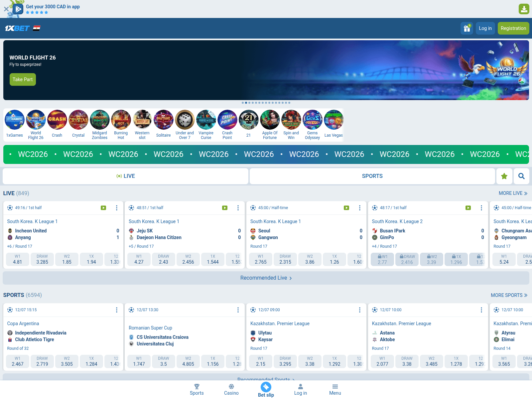Open Log in from bottom navigation
The image size is (532, 399).
301,389
